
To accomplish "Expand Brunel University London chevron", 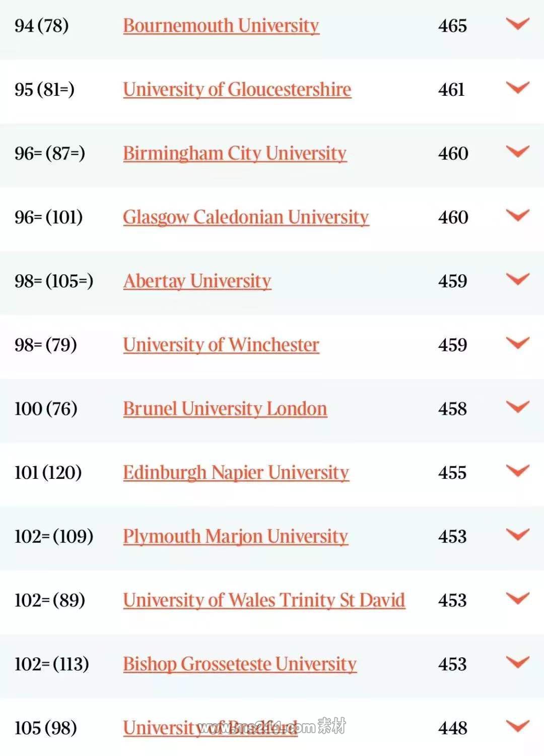I will (x=517, y=407).
